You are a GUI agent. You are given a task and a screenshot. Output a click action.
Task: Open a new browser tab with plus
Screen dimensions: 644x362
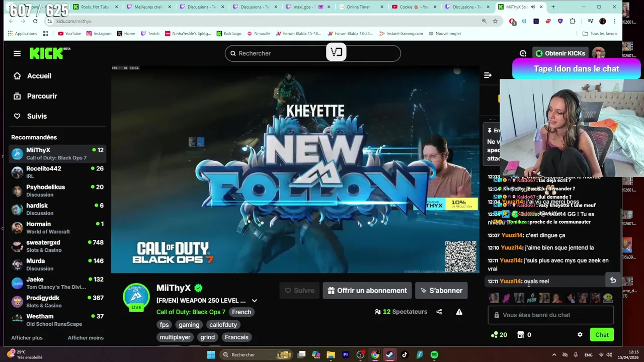pos(553,7)
